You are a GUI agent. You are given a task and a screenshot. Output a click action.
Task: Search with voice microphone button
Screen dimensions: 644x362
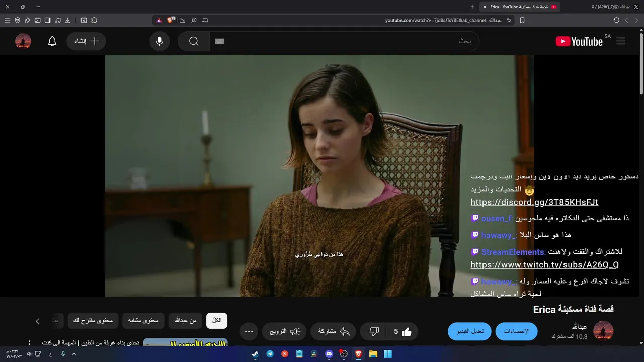(159, 41)
